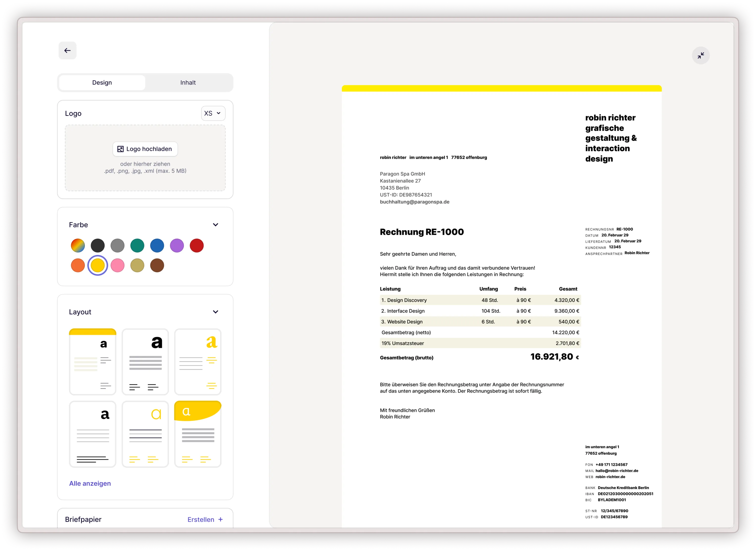Image resolution: width=756 pixels, height=550 pixels.
Task: Go back using the arrow icon
Action: click(x=67, y=50)
